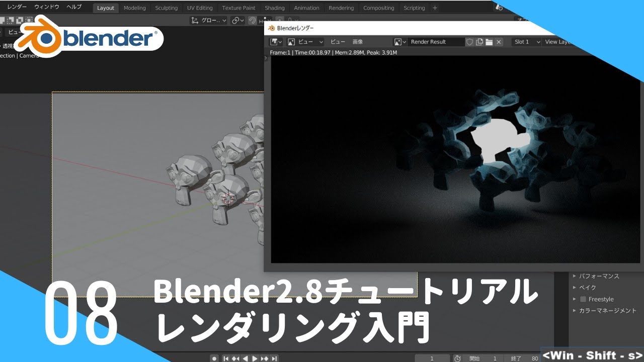Open an image with the folder icon
644x362 pixels.
pyautogui.click(x=489, y=42)
